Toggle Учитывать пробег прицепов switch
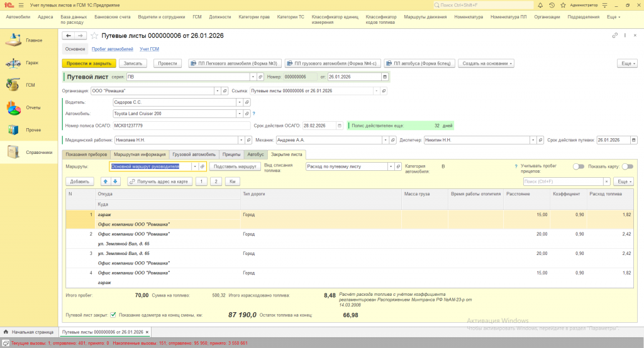The height and width of the screenshot is (348, 644). click(578, 166)
